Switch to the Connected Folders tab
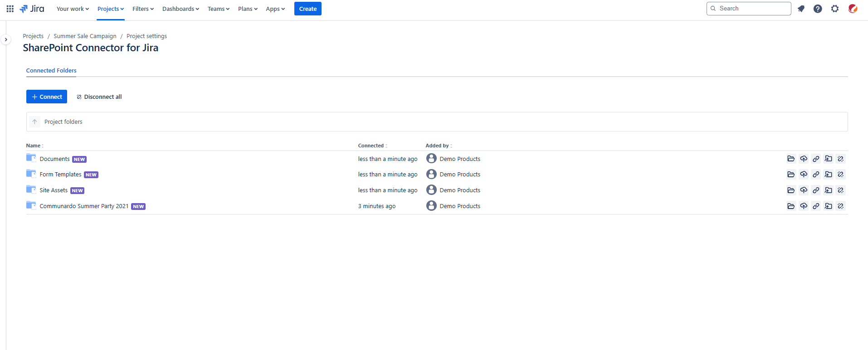Viewport: 868px width, 350px height. (51, 71)
